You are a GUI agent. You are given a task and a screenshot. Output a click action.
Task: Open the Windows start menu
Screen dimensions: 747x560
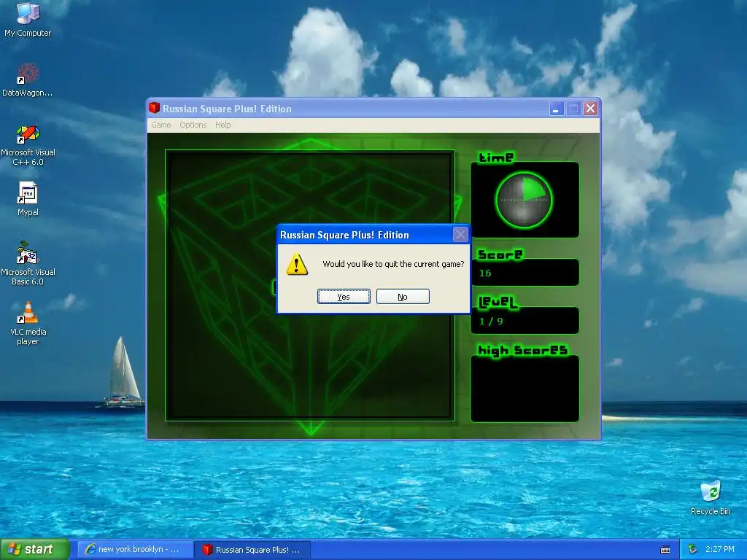[35, 549]
